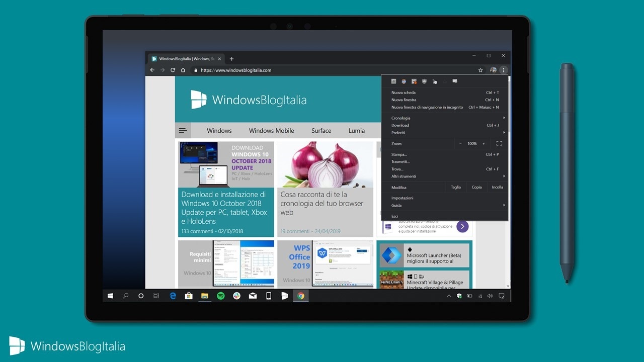644x362 pixels.
Task: Click the Chrome three-dot menu button
Action: click(x=504, y=70)
